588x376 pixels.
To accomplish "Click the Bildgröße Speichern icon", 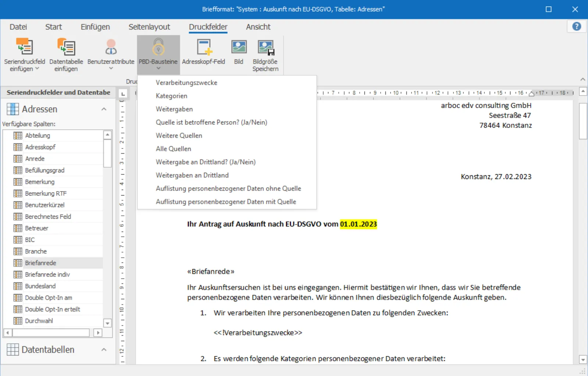I will 266,47.
